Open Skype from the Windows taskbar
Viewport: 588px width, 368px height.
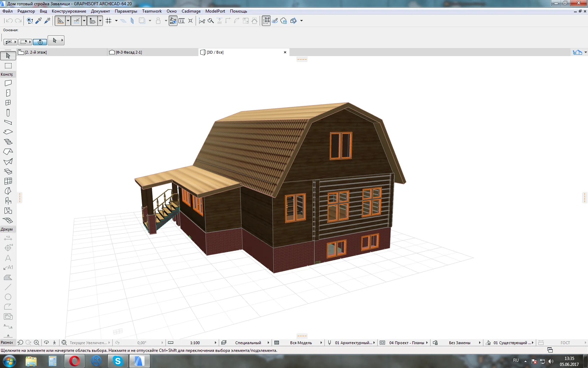pyautogui.click(x=118, y=361)
